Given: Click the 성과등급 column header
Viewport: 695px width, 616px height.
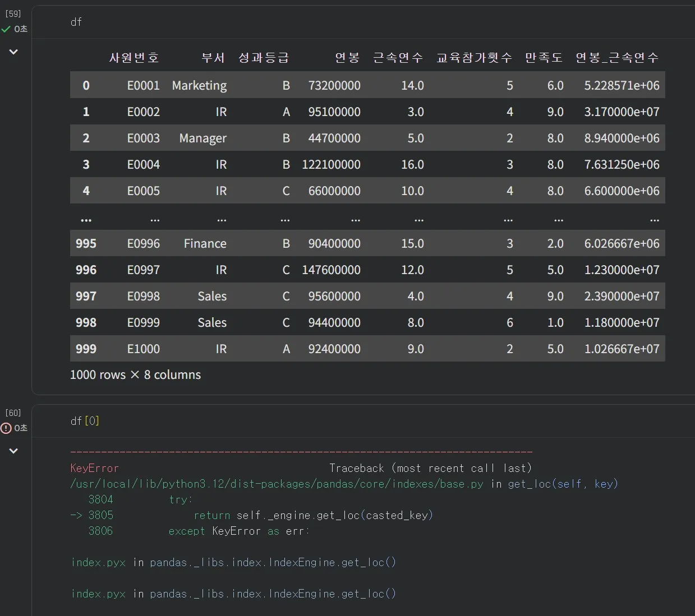Looking at the screenshot, I should [264, 57].
